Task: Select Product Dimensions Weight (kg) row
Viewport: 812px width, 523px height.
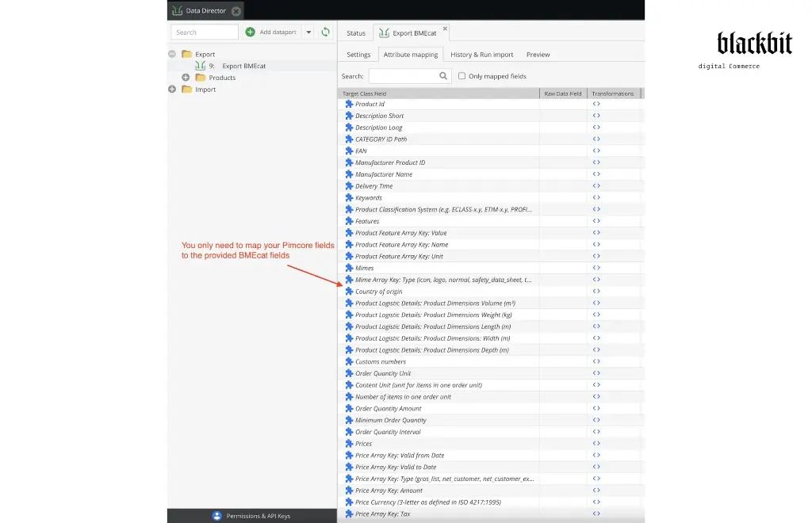Action: tap(490, 315)
